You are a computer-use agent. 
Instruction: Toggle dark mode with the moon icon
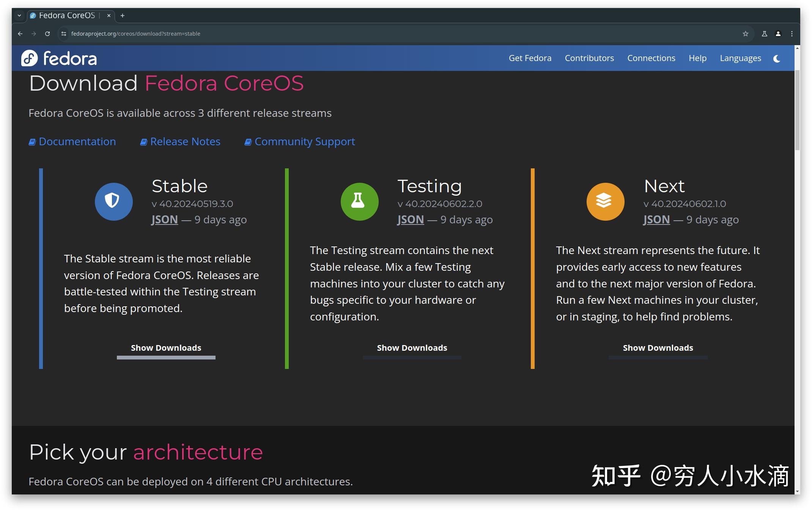pos(776,58)
